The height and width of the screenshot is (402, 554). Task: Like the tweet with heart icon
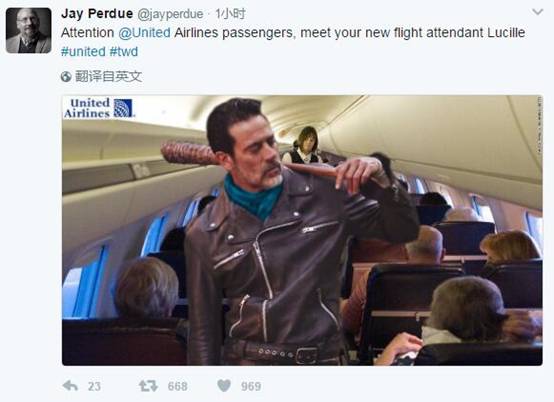(x=224, y=385)
